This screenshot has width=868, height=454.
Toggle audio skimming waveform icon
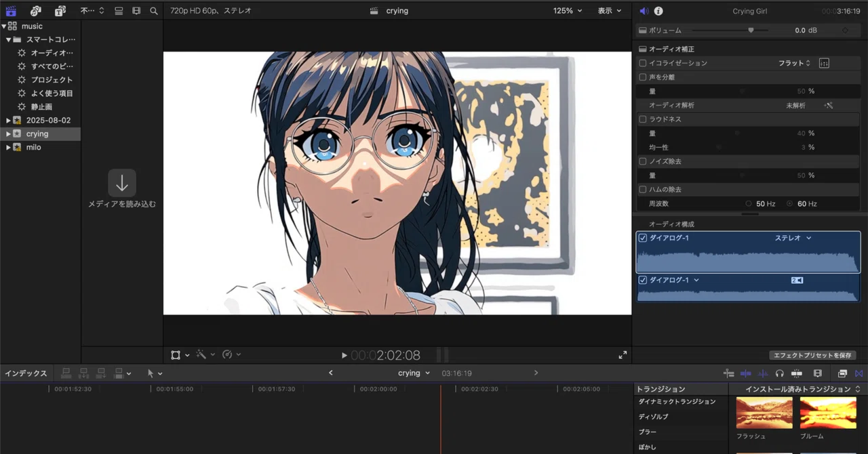pyautogui.click(x=763, y=373)
